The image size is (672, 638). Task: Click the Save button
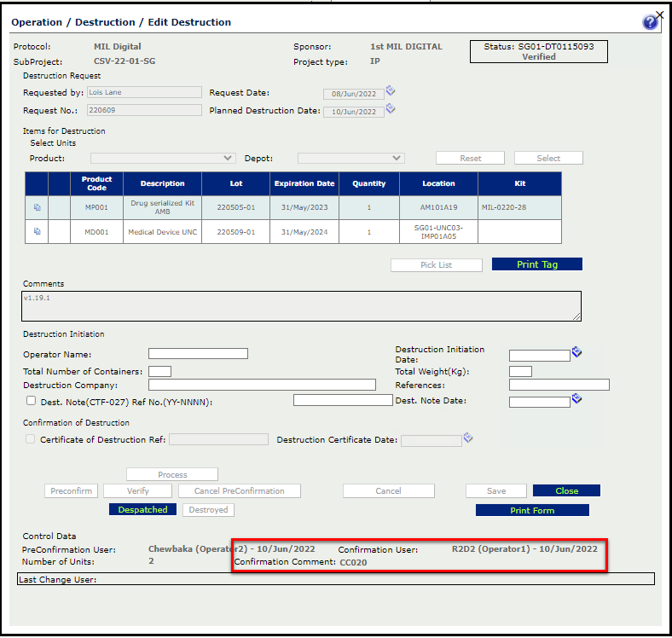[x=496, y=491]
